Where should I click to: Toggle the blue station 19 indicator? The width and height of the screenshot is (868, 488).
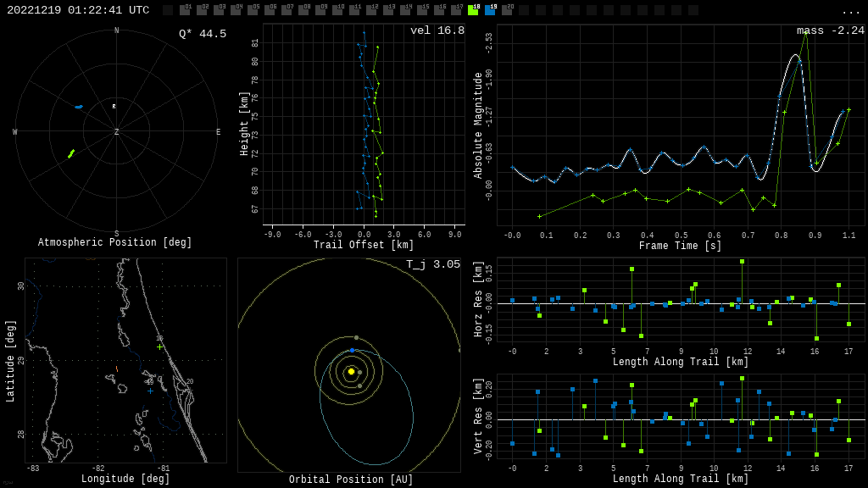coord(490,10)
